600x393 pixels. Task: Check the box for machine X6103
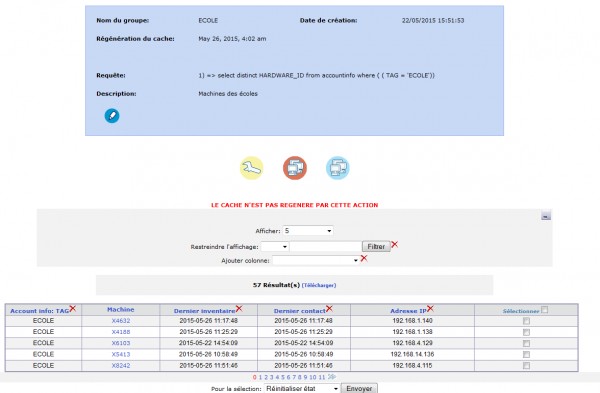click(x=527, y=343)
